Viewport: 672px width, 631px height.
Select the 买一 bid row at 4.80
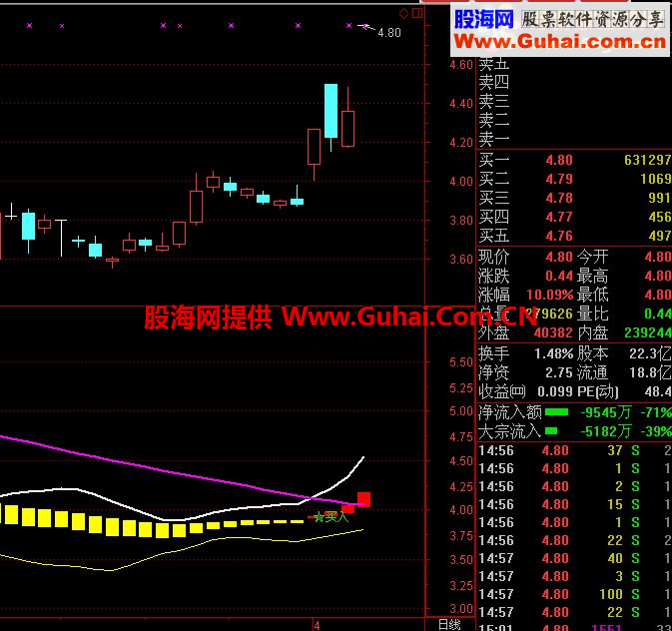[574, 160]
